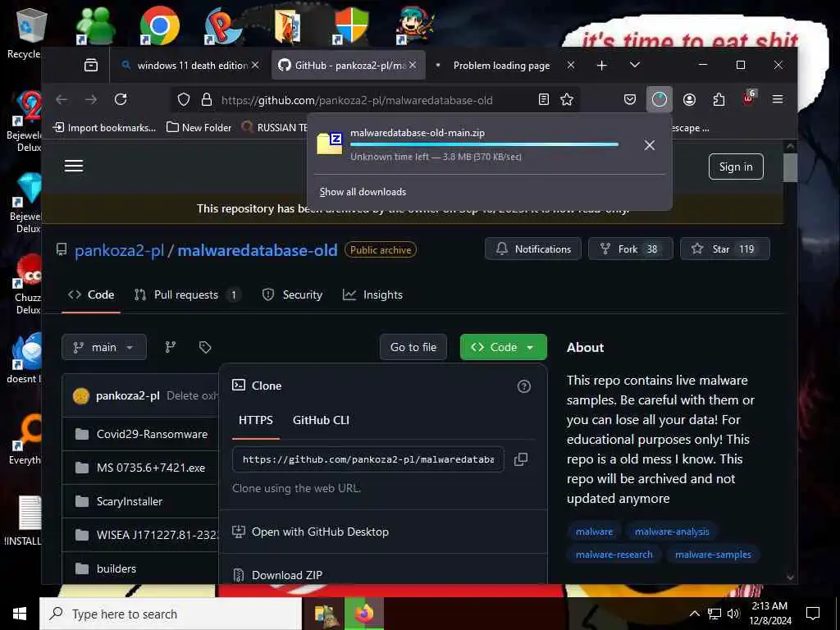Open ScaryInstaller folder

tap(129, 501)
